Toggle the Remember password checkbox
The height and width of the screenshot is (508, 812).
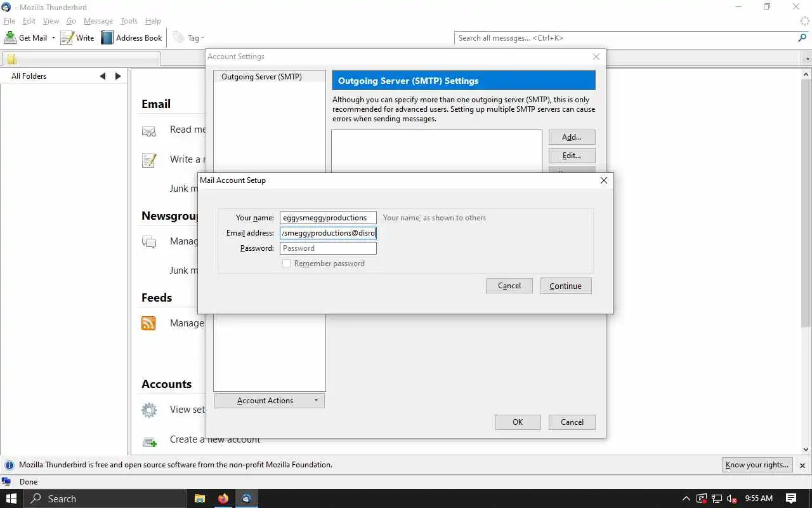[x=287, y=264]
